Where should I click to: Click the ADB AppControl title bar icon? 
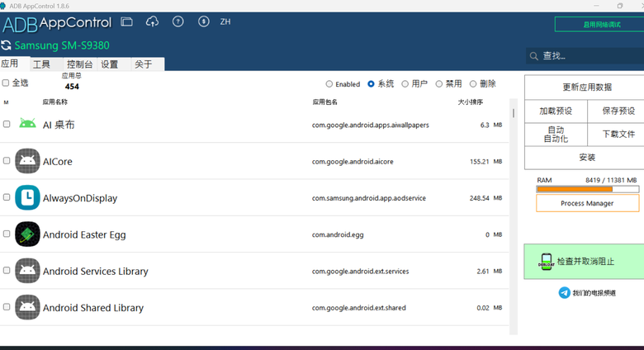[x=2, y=6]
